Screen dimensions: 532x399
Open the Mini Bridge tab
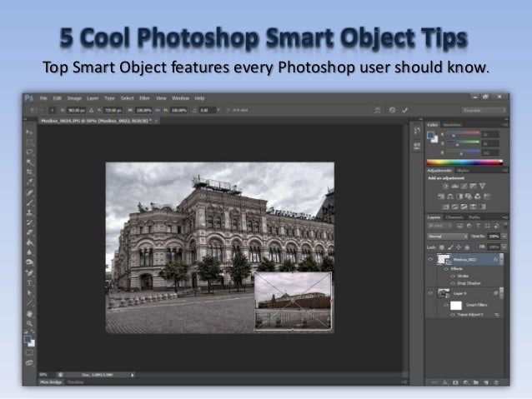(x=51, y=382)
